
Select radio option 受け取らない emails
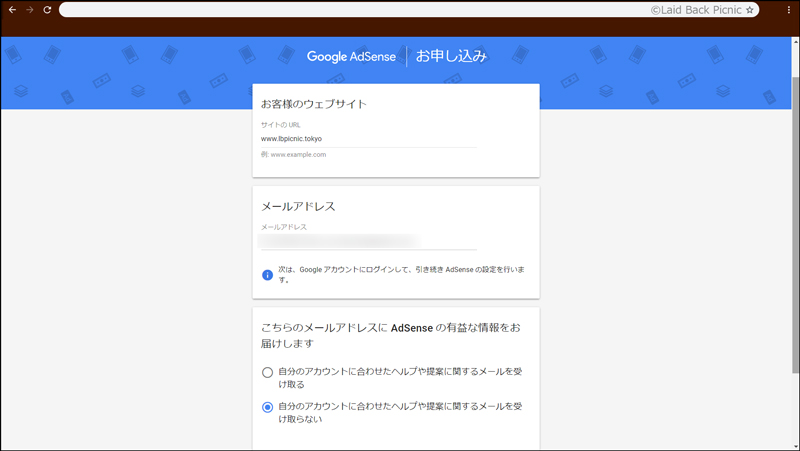pos(267,407)
